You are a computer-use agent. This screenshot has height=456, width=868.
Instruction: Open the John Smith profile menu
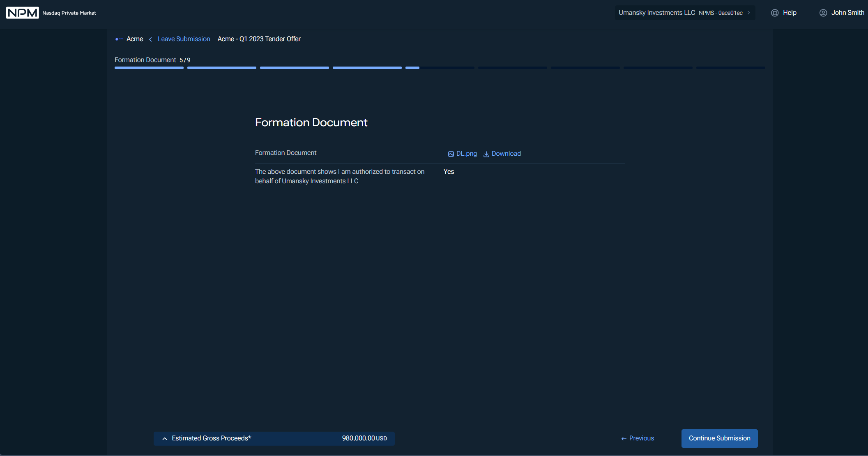click(x=842, y=13)
